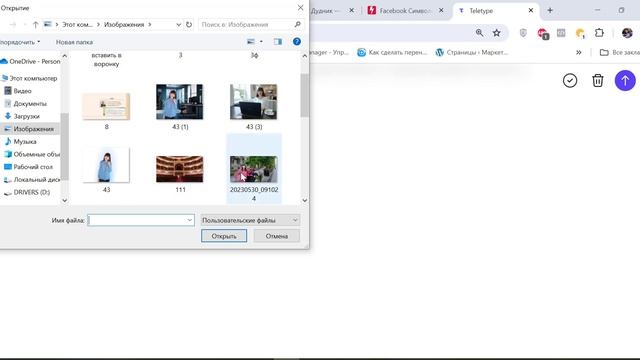Click the Новая папка button

pyautogui.click(x=74, y=42)
